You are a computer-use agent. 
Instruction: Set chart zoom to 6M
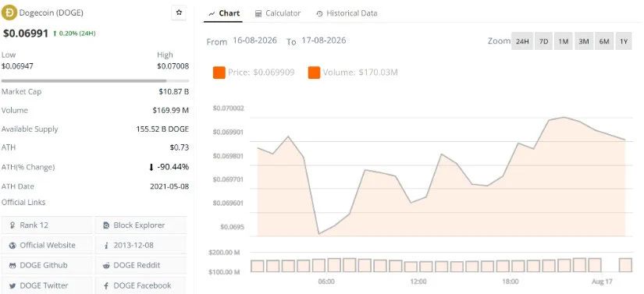(x=603, y=41)
